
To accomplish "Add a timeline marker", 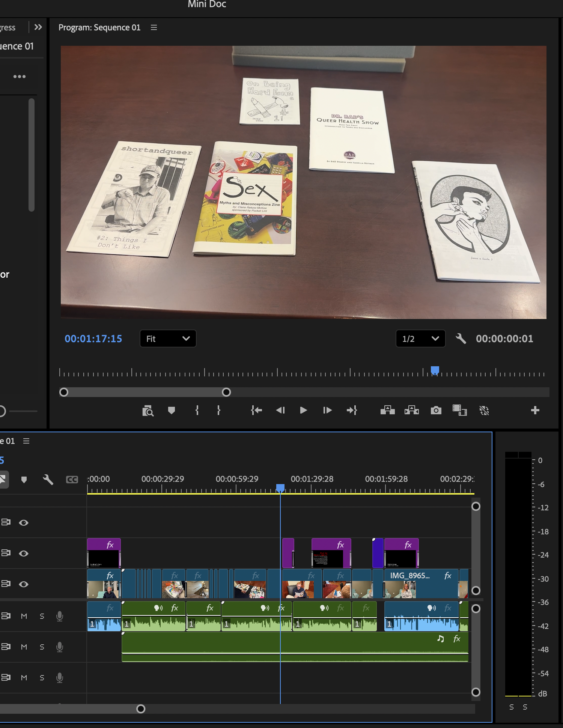I will tap(24, 480).
